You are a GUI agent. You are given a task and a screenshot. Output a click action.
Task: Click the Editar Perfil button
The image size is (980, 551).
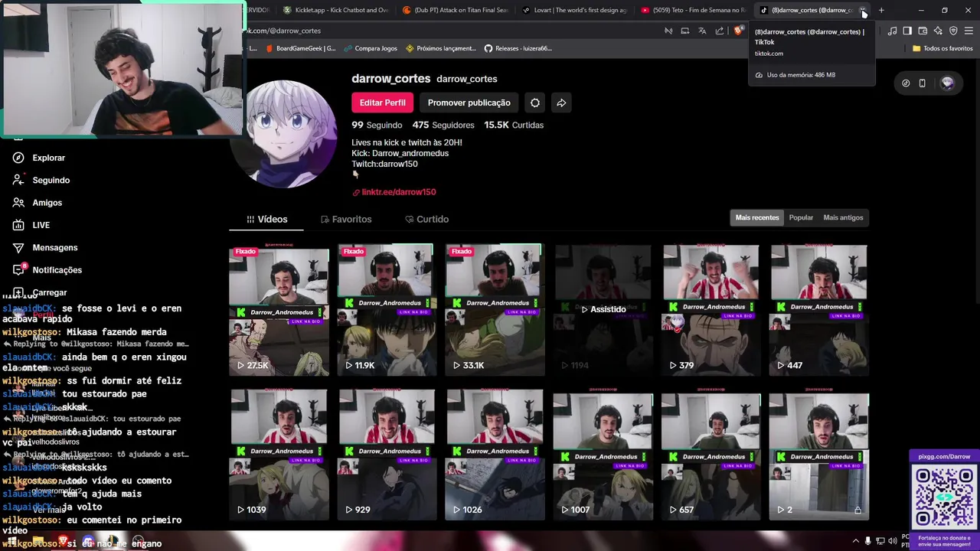coord(383,103)
